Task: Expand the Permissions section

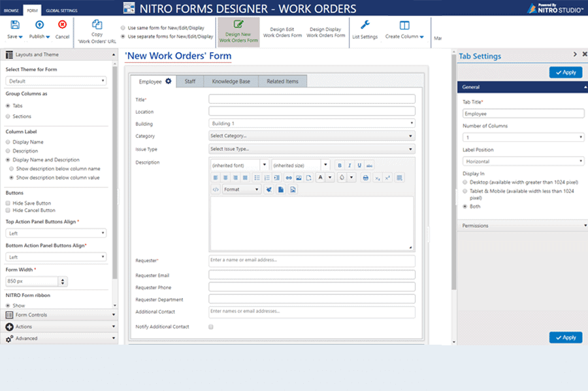Action: click(523, 225)
